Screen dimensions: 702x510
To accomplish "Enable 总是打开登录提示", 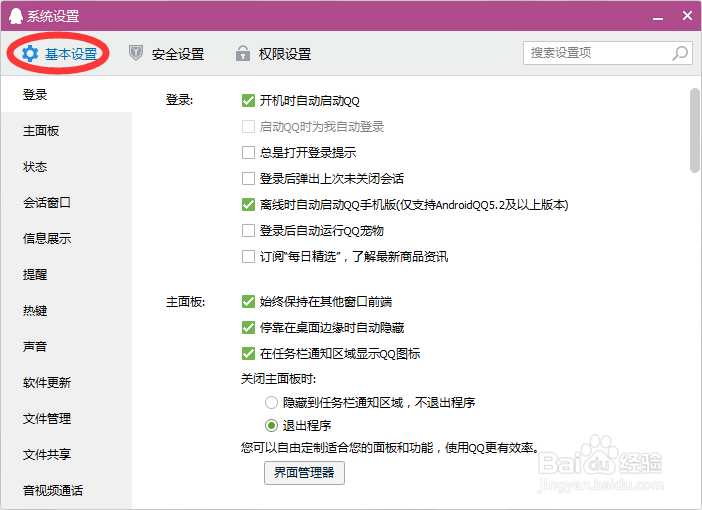I will click(x=248, y=153).
